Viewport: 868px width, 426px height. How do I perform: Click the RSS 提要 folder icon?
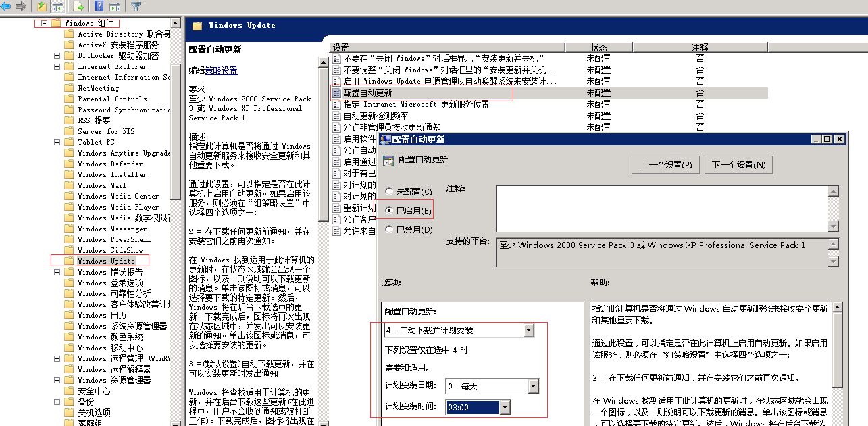pyautogui.click(x=69, y=120)
